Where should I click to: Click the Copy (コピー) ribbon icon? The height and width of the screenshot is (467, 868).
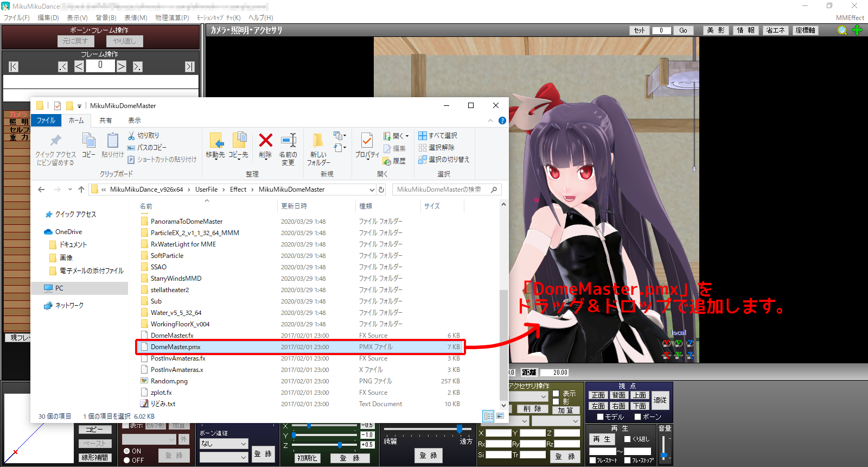(x=88, y=140)
